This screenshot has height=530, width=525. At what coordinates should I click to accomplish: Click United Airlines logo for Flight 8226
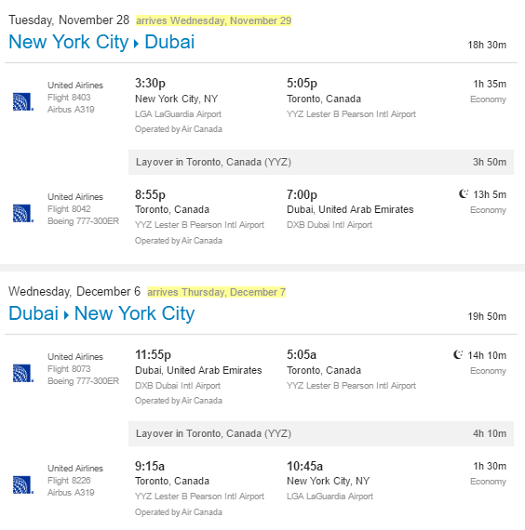(23, 485)
